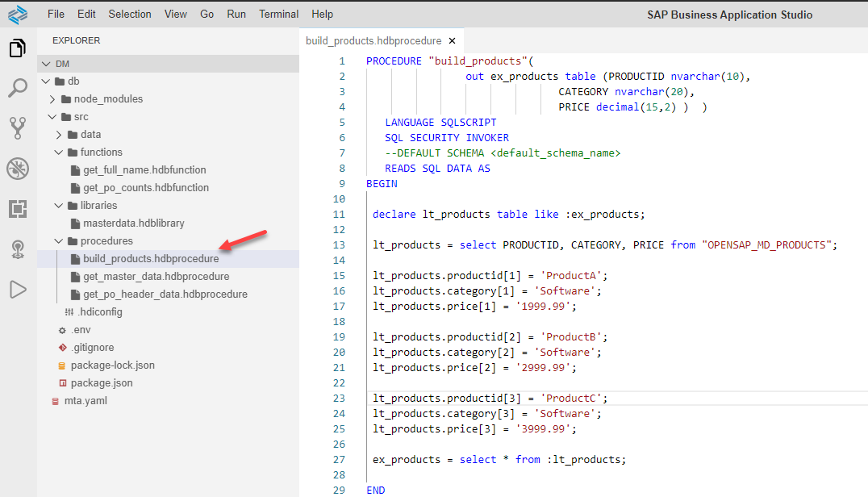The height and width of the screenshot is (497, 868).
Task: Click the package.json file icon
Action: [63, 383]
